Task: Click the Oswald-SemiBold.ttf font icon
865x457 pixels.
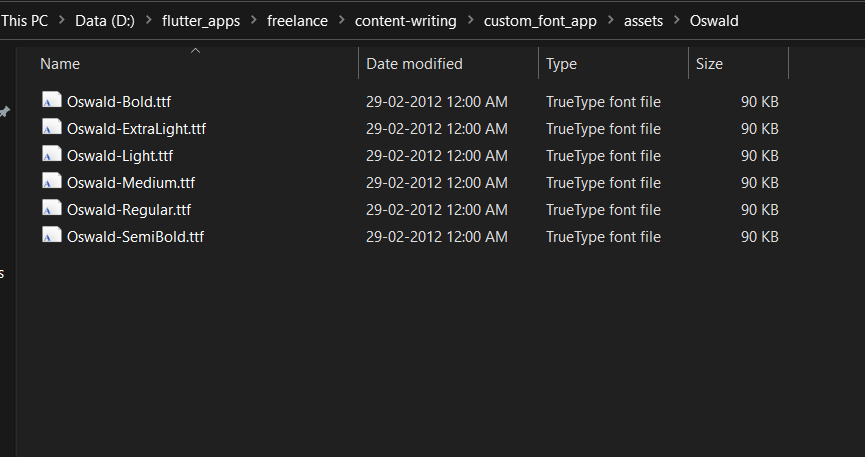Action: (52, 235)
